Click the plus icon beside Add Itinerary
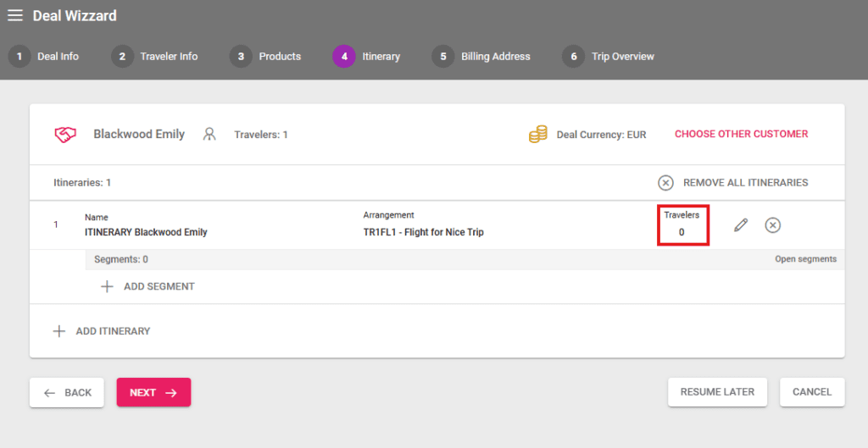This screenshot has width=868, height=448. (x=59, y=331)
